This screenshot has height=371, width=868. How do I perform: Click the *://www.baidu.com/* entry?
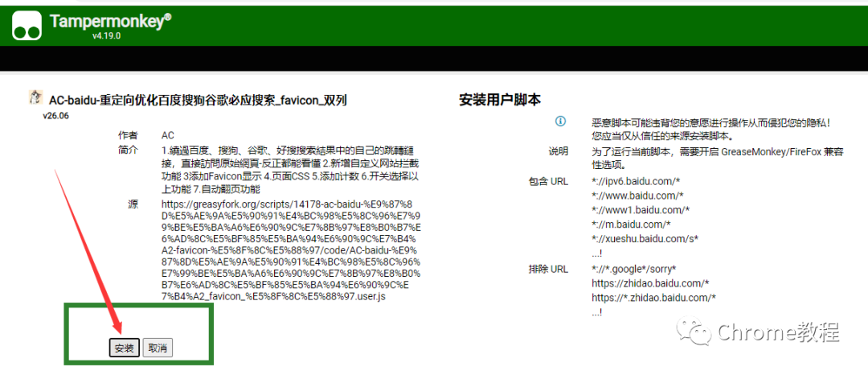click(637, 196)
